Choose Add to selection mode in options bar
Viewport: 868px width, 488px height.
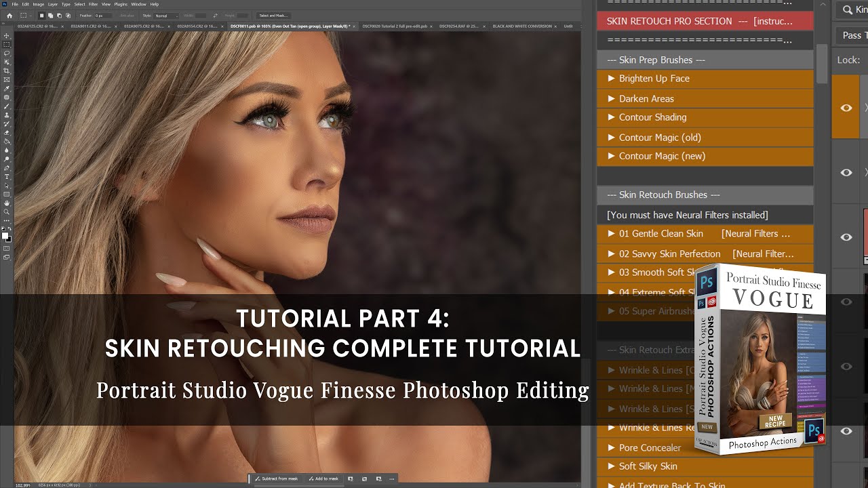coord(50,16)
